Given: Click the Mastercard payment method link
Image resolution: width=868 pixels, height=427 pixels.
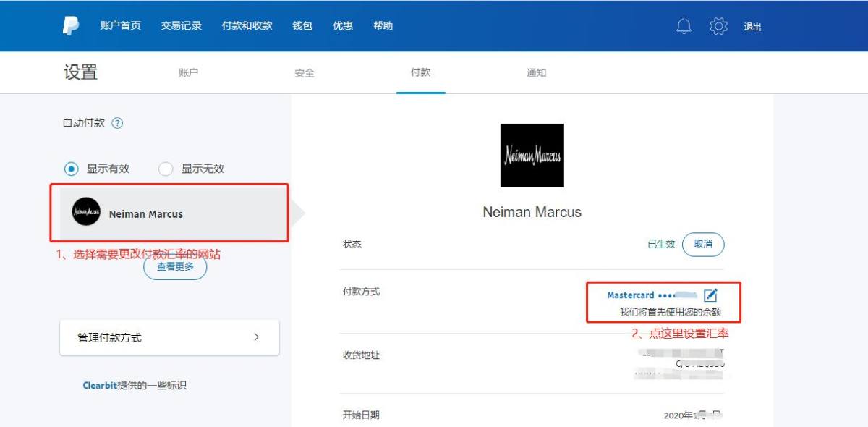Looking at the screenshot, I should click(x=631, y=295).
